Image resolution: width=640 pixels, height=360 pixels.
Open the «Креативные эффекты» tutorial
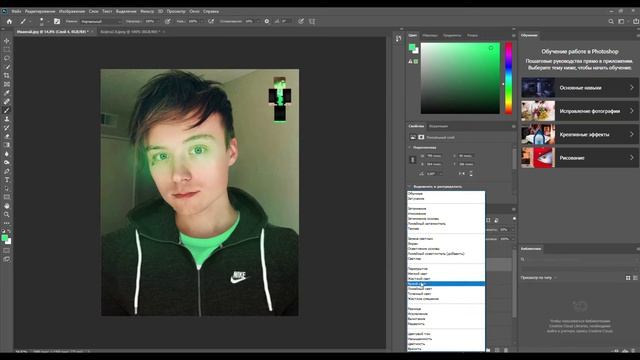[x=580, y=134]
